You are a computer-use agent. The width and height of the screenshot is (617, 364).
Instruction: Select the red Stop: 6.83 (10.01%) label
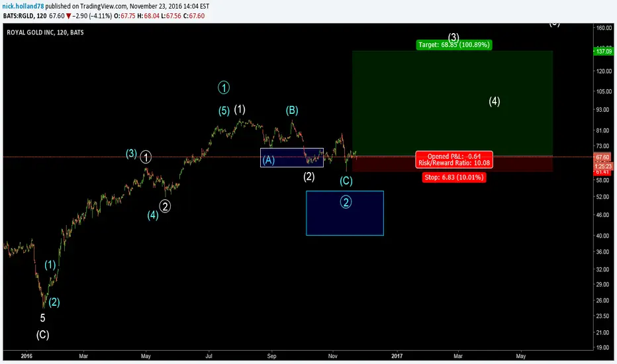coord(454,177)
